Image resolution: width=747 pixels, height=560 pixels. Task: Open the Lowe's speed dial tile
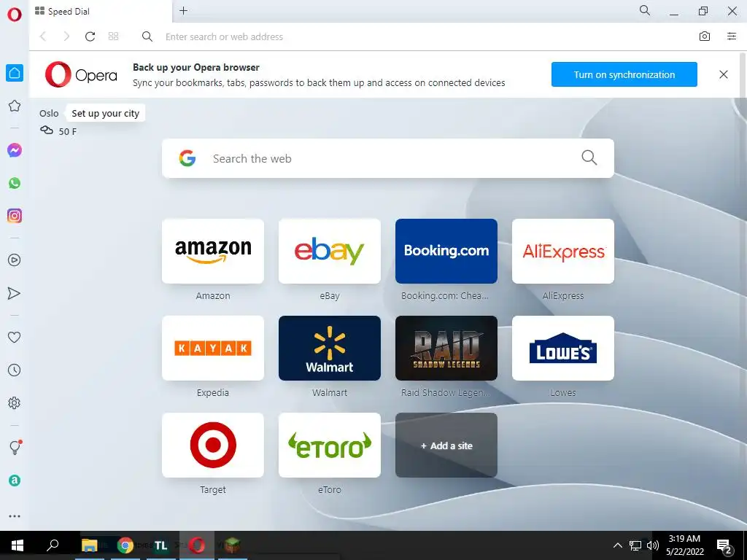point(563,348)
